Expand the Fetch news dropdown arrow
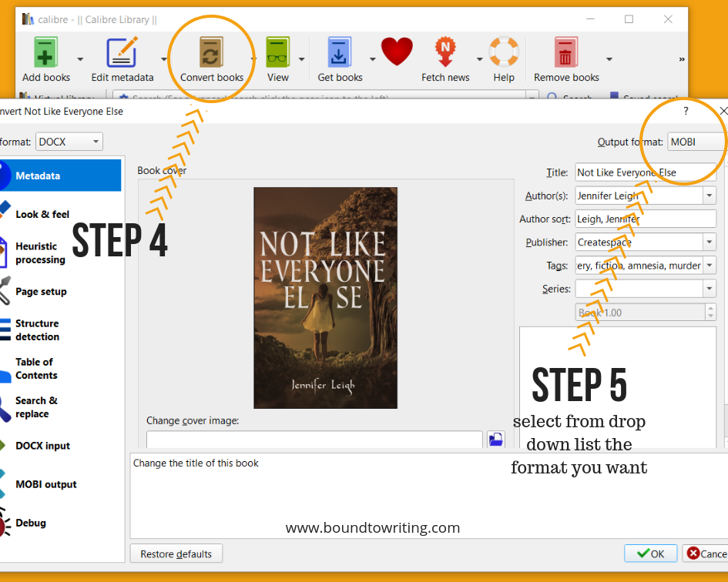The height and width of the screenshot is (582, 728). [479, 59]
